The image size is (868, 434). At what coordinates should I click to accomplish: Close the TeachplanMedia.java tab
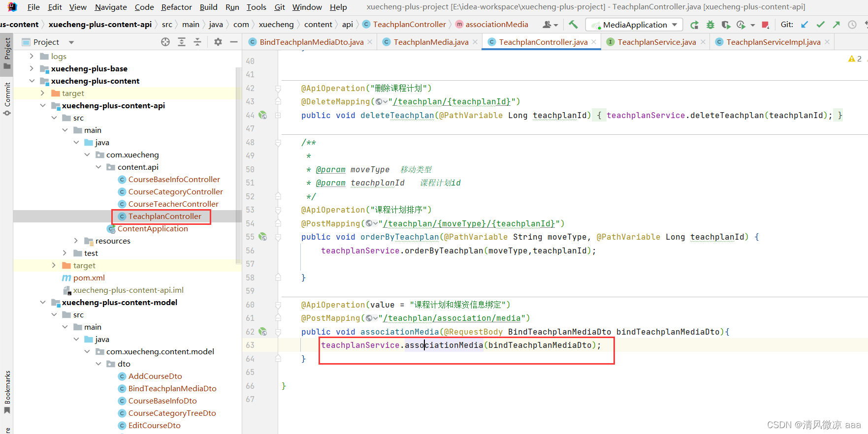(475, 42)
